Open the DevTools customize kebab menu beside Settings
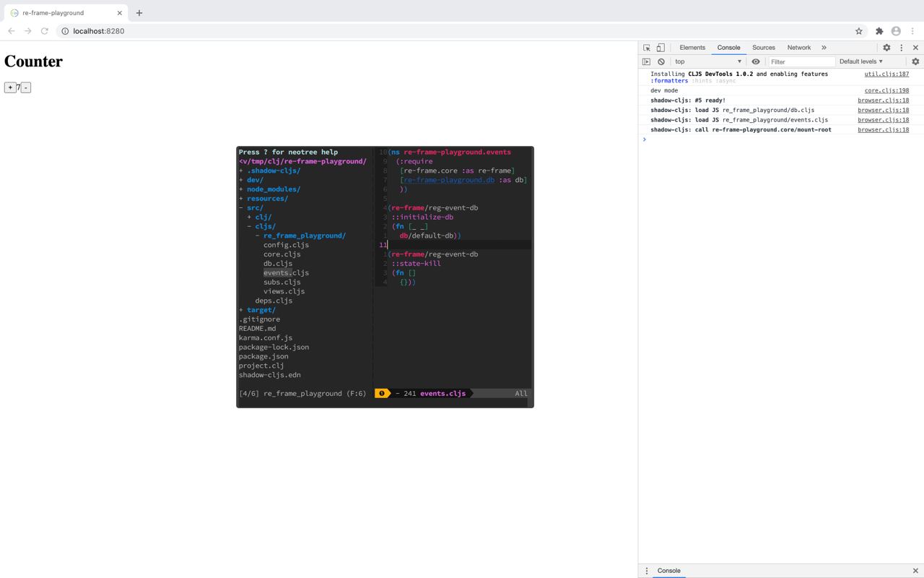924x578 pixels. [x=901, y=48]
